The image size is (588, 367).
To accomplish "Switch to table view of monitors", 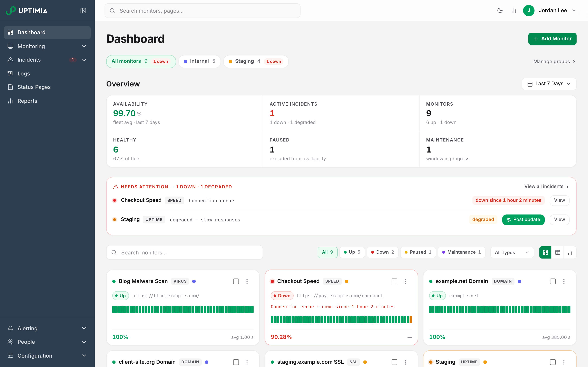I will [x=558, y=252].
